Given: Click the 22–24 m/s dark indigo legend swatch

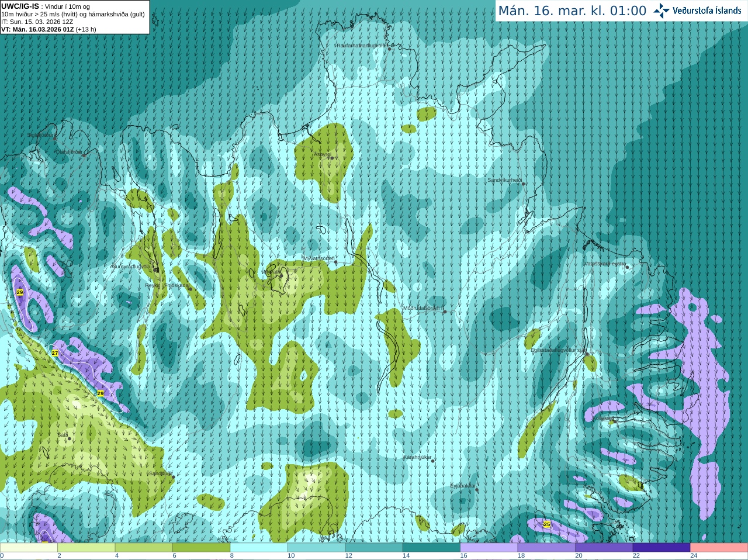Looking at the screenshot, I should (662, 548).
